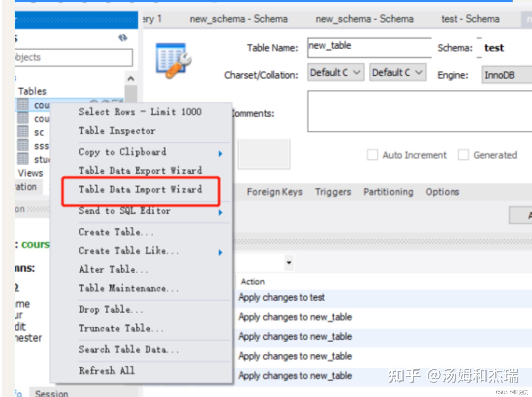532x397 pixels.
Task: Click the scroll-up arrow in the sidebar
Action: point(131,78)
